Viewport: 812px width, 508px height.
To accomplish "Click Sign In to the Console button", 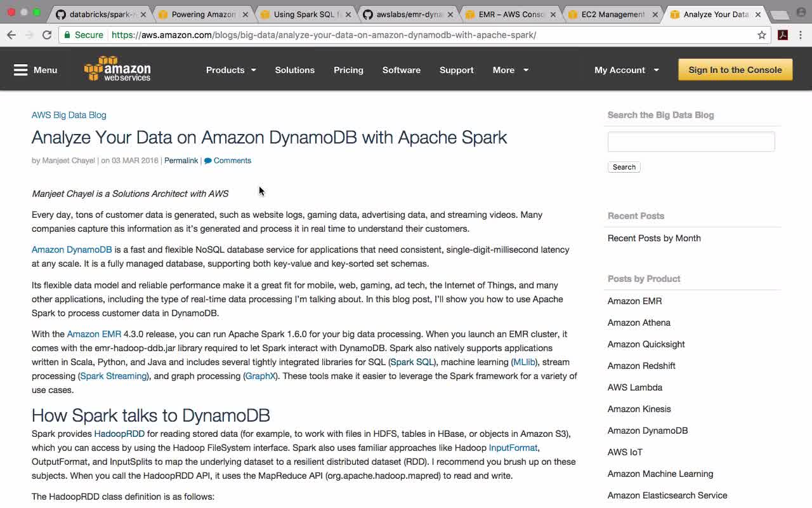I will (x=735, y=70).
